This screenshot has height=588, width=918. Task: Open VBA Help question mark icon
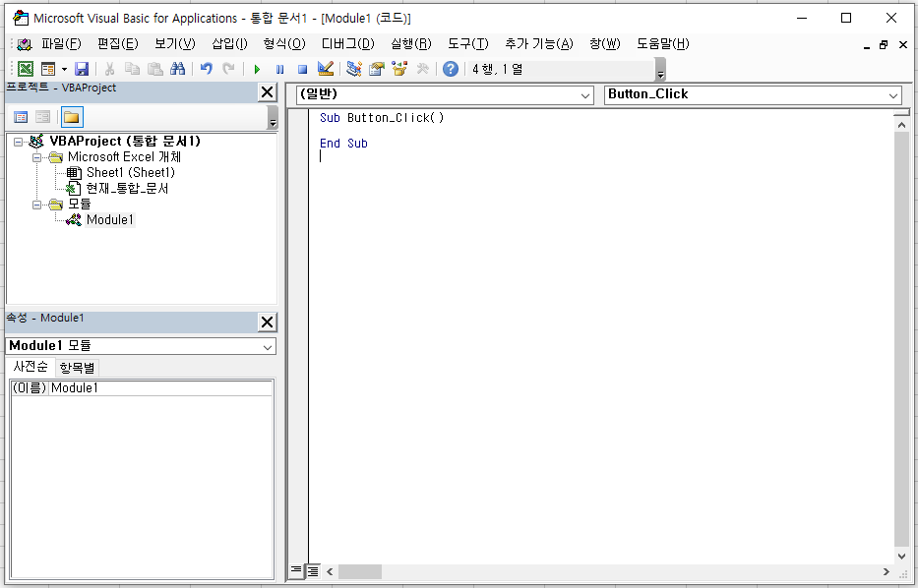tap(451, 69)
